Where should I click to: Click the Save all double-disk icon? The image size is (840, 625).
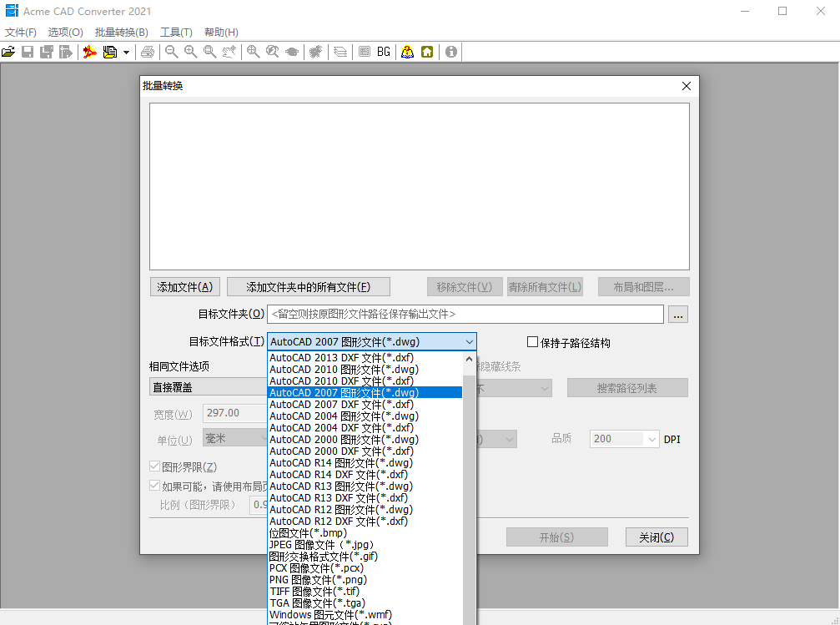47,52
